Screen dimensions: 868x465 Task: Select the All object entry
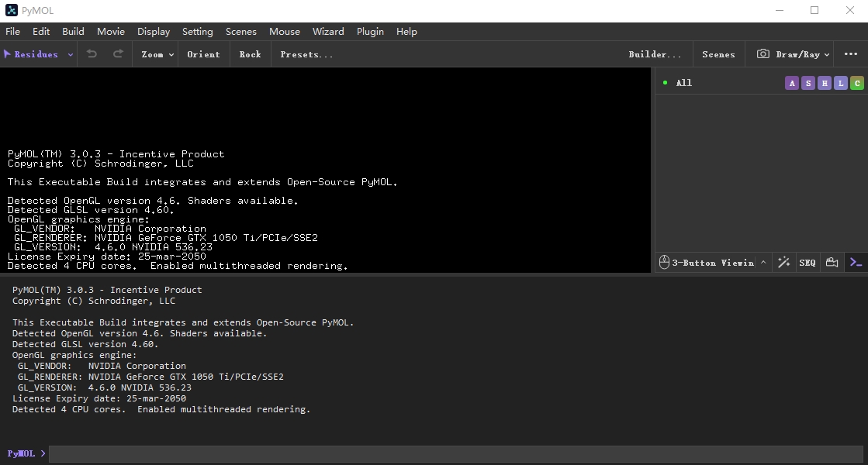(x=683, y=83)
